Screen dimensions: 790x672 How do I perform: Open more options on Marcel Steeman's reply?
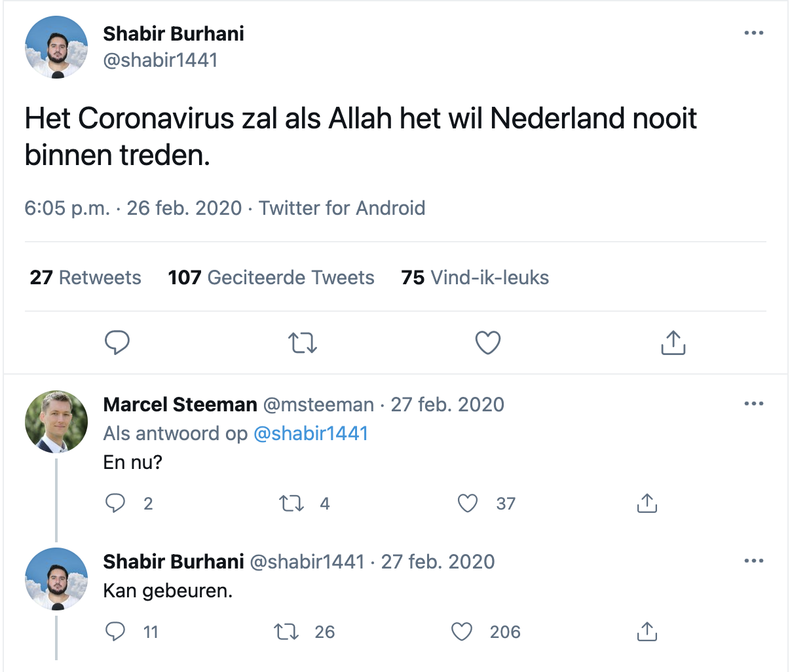pos(754,403)
